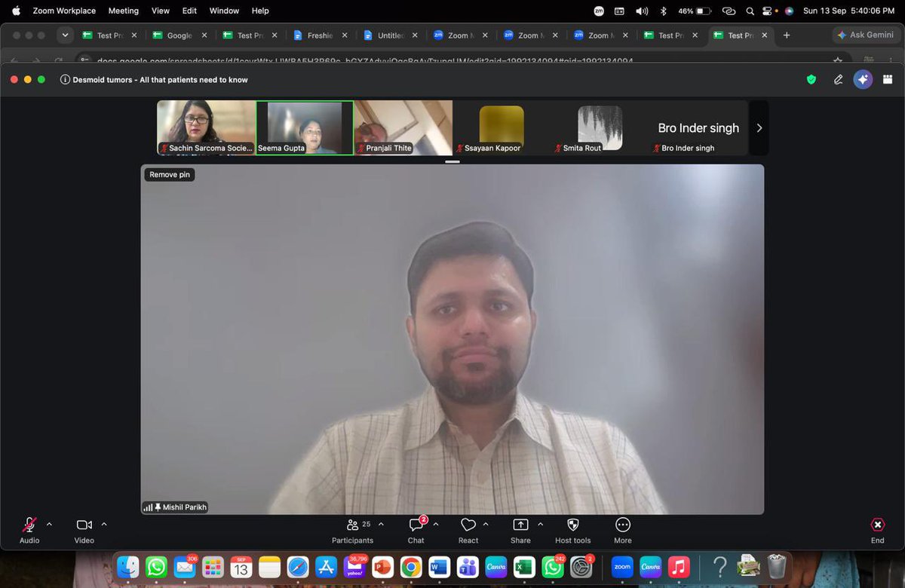This screenshot has width=905, height=588.
Task: Expand the chevron next to Chat
Action: [x=436, y=524]
